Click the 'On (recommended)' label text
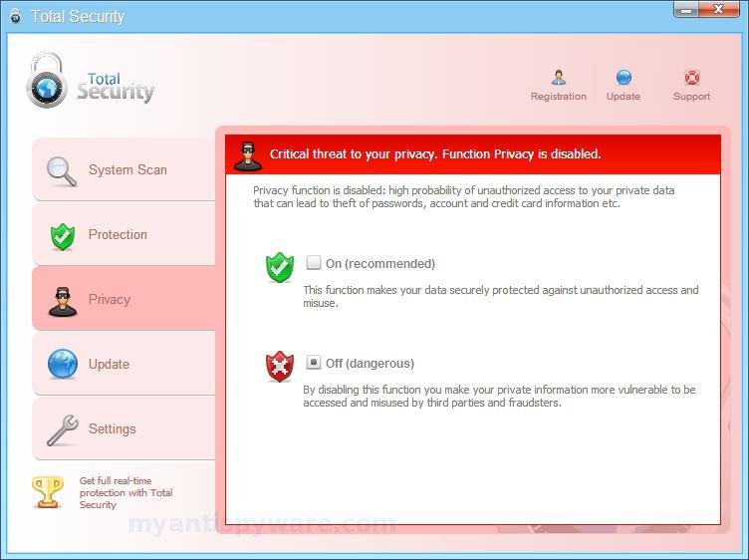 tap(380, 264)
